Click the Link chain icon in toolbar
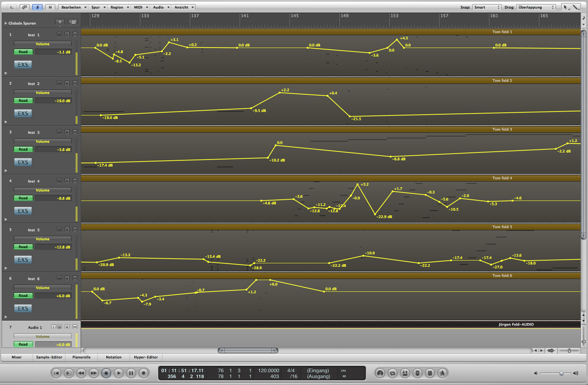 [x=25, y=7]
